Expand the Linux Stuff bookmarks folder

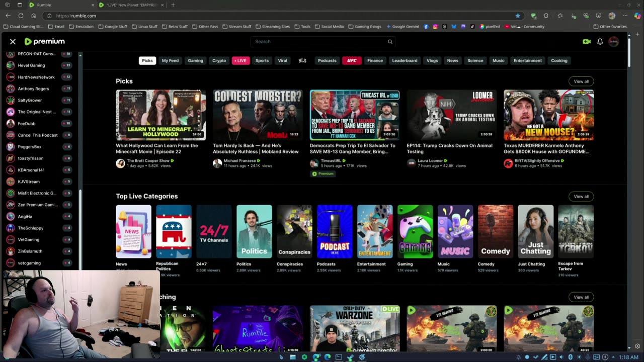pos(144,27)
